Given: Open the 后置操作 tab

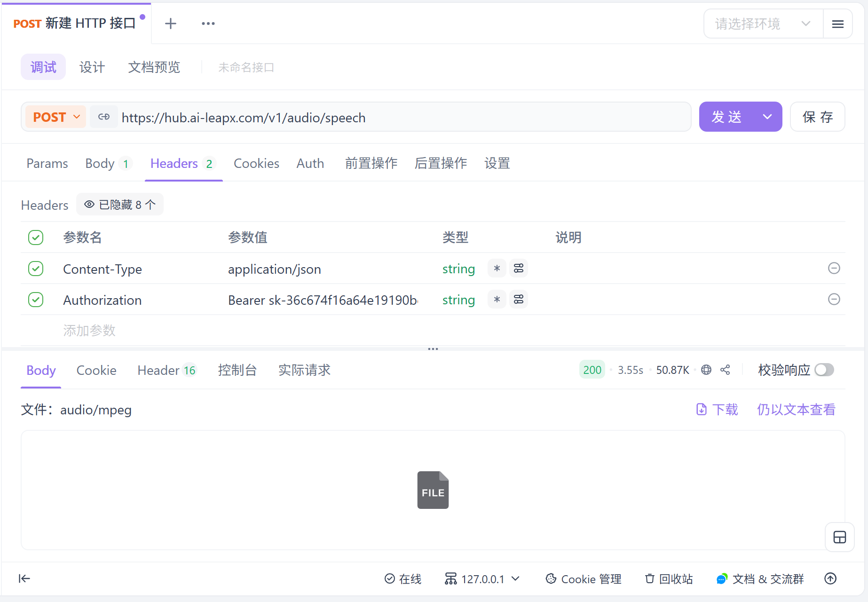Looking at the screenshot, I should [441, 164].
